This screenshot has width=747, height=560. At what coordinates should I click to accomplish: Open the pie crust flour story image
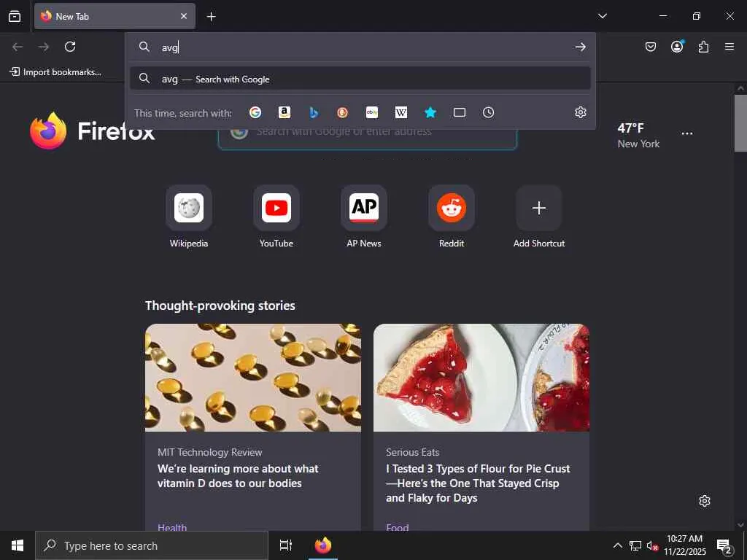481,378
